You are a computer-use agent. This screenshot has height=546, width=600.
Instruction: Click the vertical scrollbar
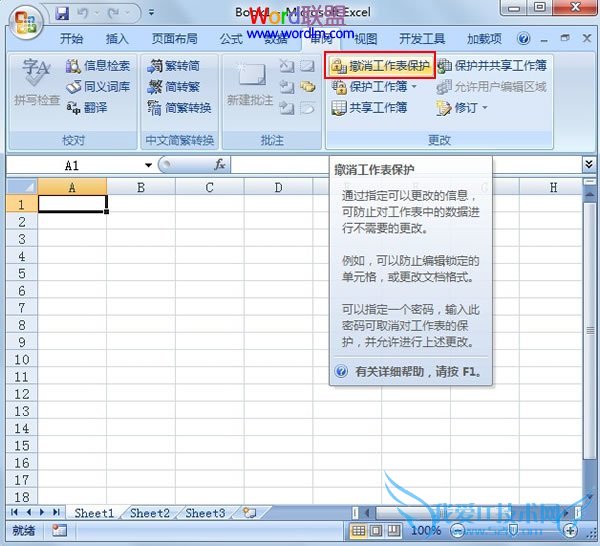click(590, 329)
